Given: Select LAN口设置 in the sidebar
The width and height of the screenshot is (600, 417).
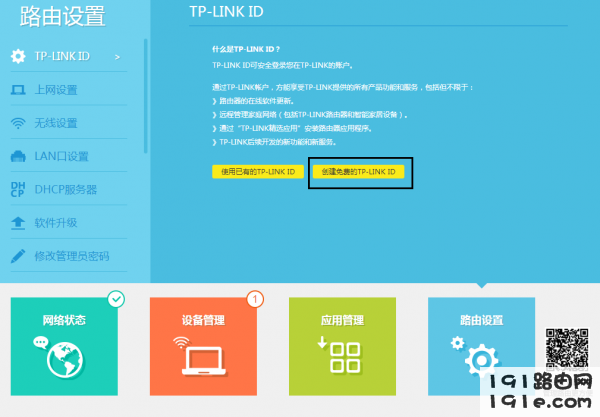Looking at the screenshot, I should 69,156.
